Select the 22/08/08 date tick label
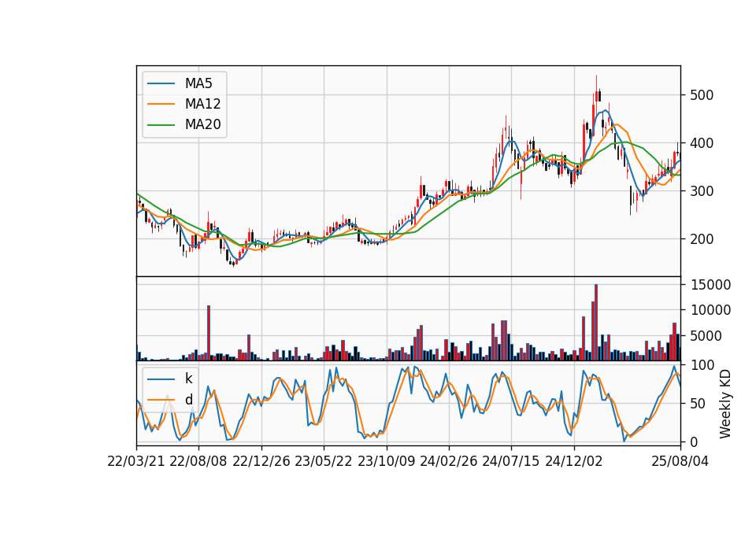Viewport: 756px width, 543px height. click(x=198, y=462)
